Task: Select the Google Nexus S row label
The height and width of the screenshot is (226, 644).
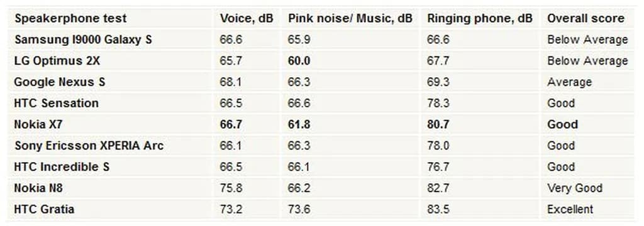Action: (x=60, y=82)
